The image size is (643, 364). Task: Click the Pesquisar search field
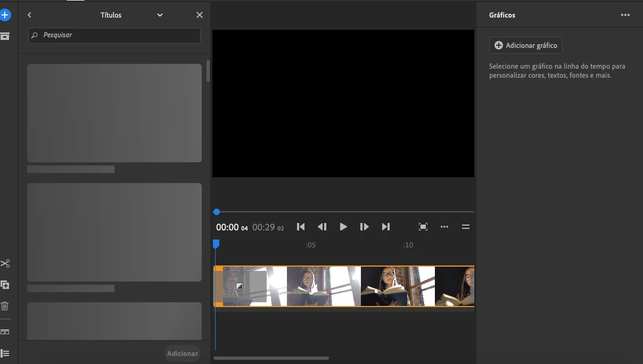pyautogui.click(x=114, y=35)
